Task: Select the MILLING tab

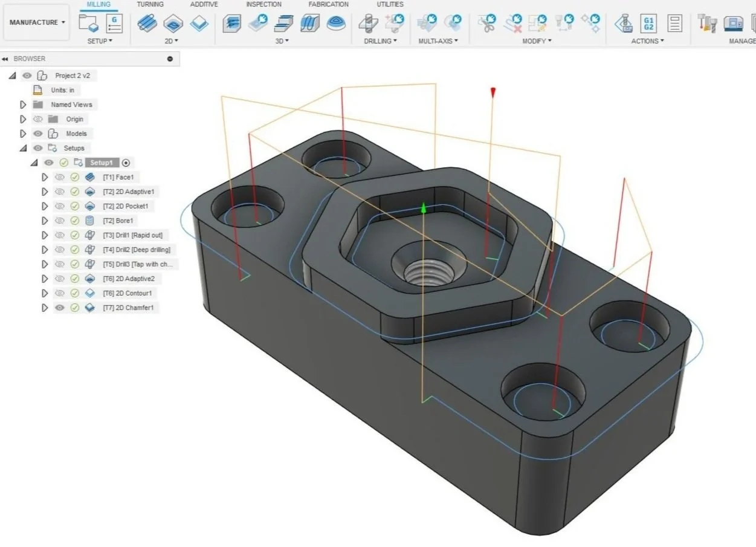Action: (x=99, y=4)
